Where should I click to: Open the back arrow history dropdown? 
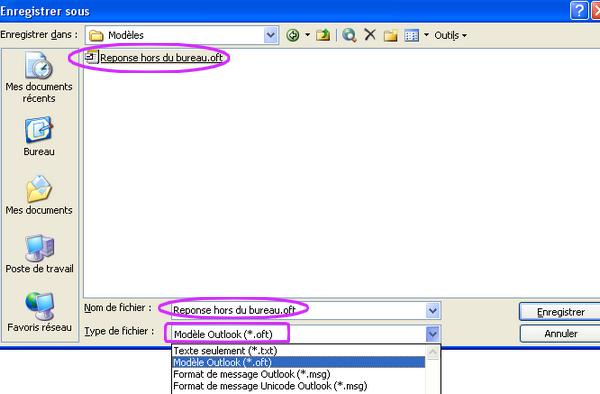point(307,35)
